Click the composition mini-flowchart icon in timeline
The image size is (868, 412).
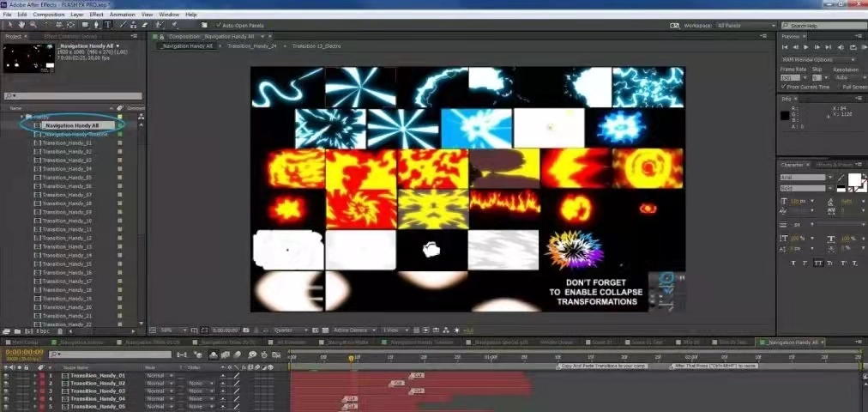182,354
